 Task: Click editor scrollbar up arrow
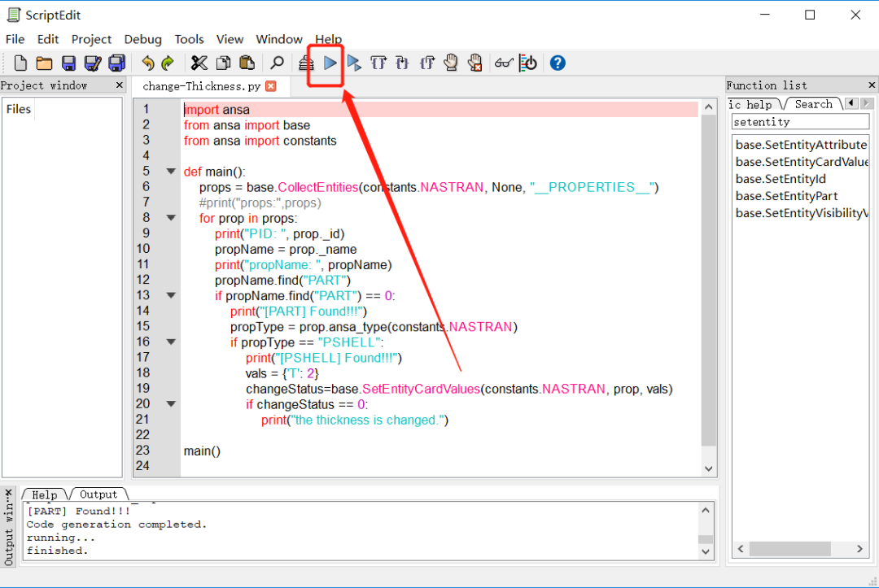[709, 107]
